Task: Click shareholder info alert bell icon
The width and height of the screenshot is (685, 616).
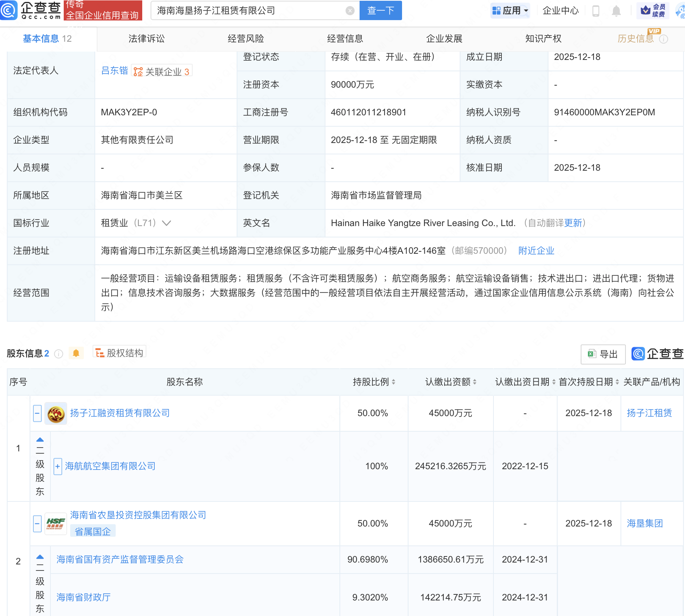Action: [76, 354]
